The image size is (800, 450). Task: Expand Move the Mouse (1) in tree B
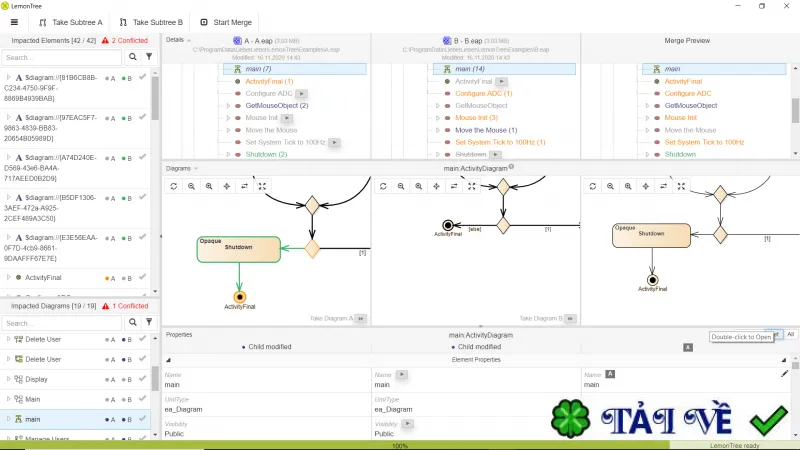[437, 130]
